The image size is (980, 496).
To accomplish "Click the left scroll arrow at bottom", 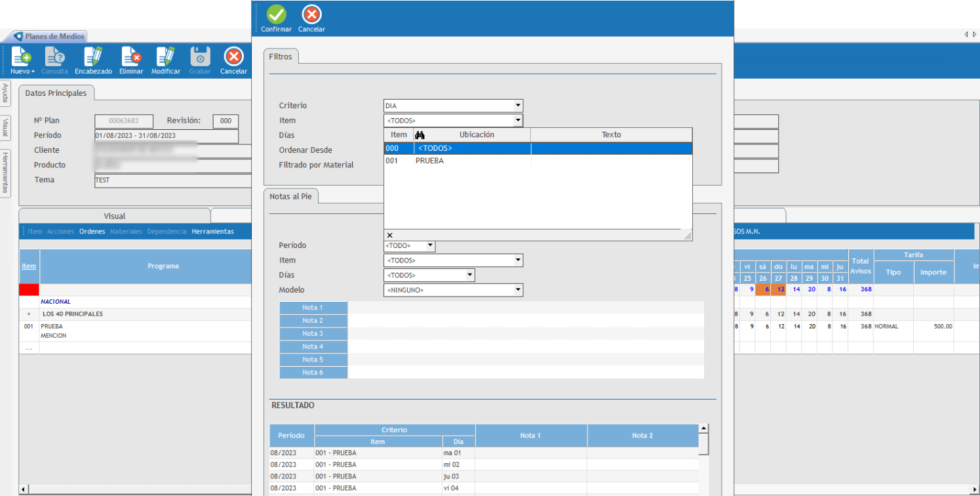I will (x=24, y=489).
